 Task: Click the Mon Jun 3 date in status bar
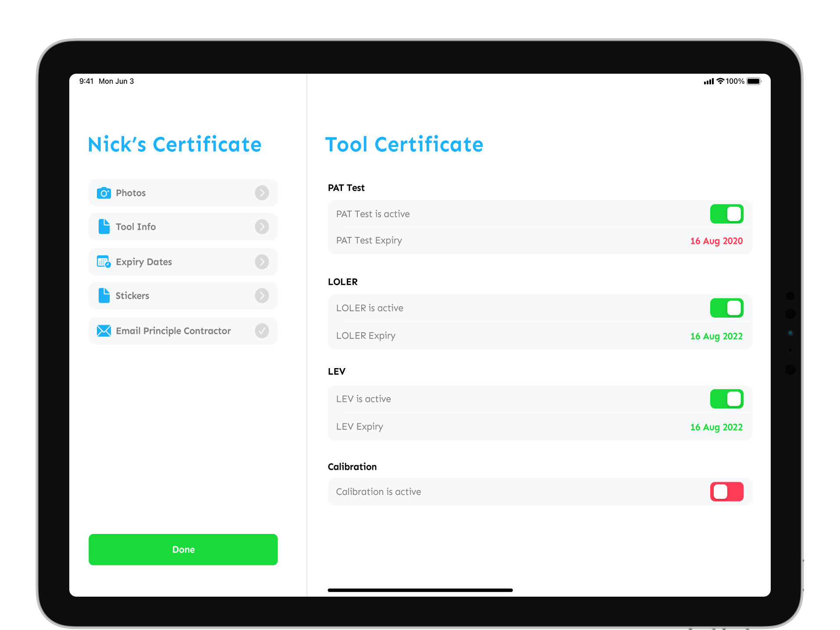pyautogui.click(x=116, y=81)
